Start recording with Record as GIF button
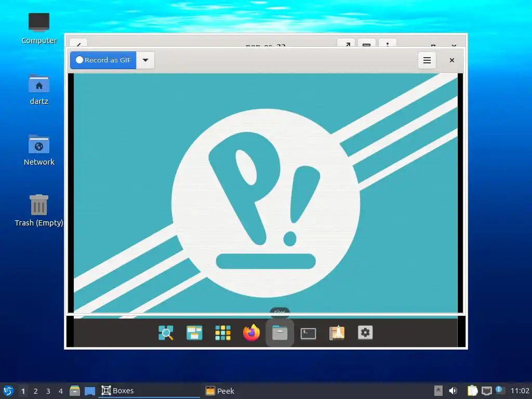This screenshot has width=532, height=399. (103, 60)
